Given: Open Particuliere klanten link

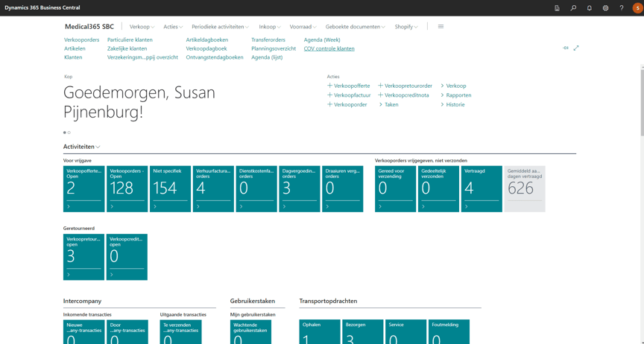Looking at the screenshot, I should coord(130,39).
